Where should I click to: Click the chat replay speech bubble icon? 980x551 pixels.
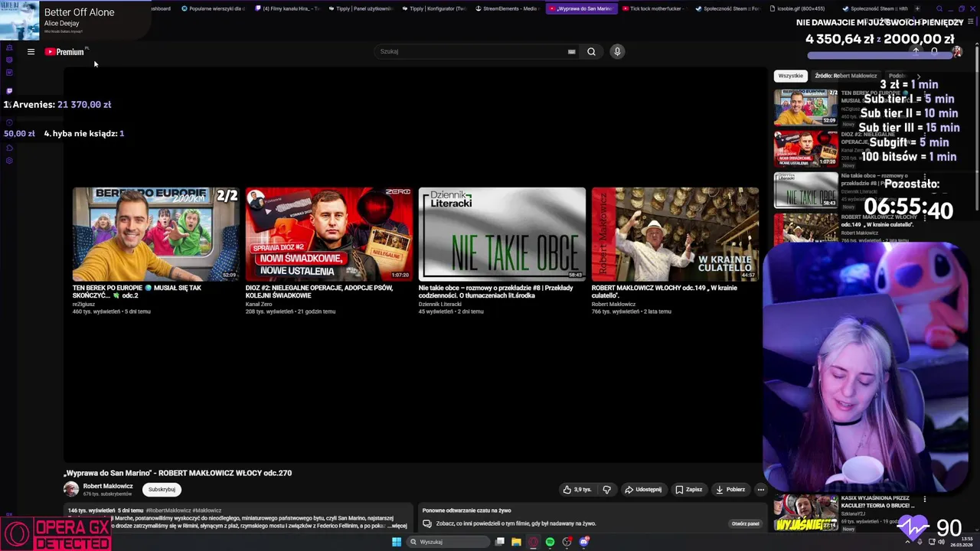click(x=427, y=524)
